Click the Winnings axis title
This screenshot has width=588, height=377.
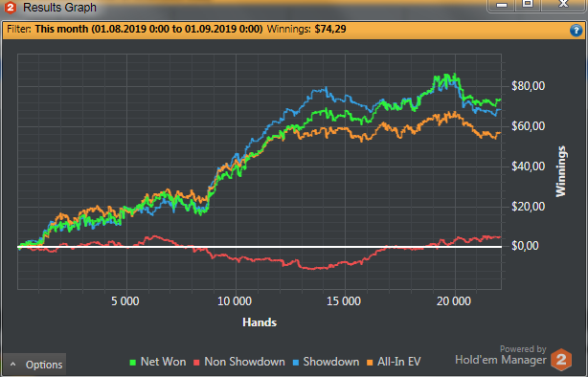coord(560,171)
